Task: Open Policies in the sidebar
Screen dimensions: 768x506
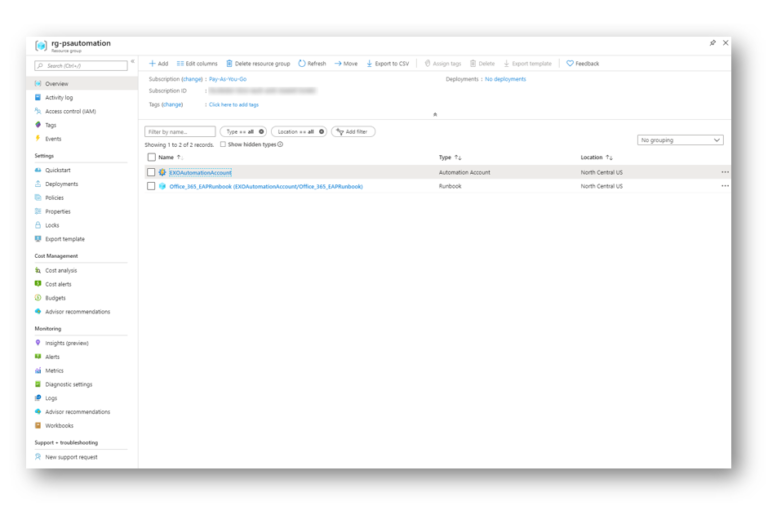Action: click(54, 197)
